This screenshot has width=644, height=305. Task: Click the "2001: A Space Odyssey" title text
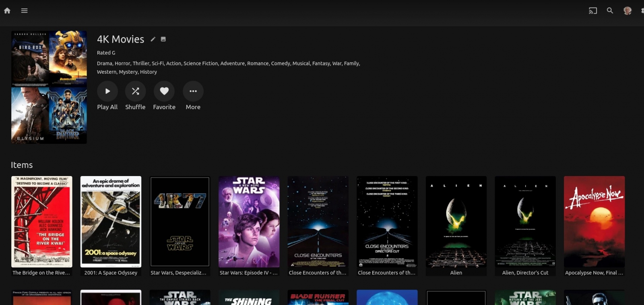[111, 273]
